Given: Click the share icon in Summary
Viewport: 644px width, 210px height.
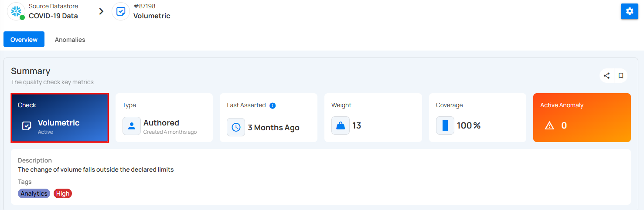Looking at the screenshot, I should (607, 75).
